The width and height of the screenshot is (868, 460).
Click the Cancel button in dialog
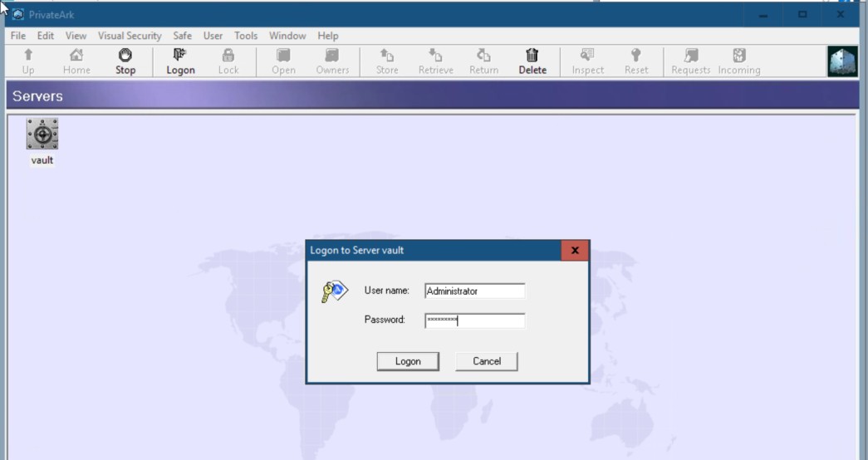(x=487, y=361)
